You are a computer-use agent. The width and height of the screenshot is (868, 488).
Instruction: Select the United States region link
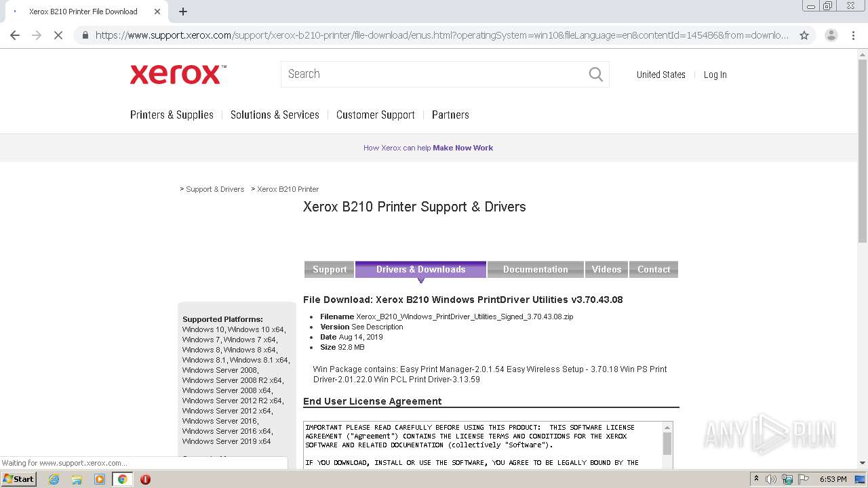[x=660, y=75]
